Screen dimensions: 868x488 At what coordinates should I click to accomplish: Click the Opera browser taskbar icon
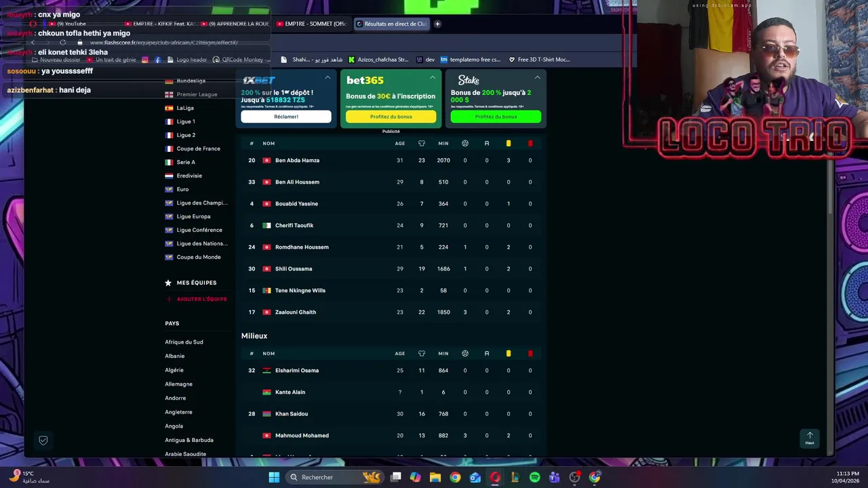(495, 477)
